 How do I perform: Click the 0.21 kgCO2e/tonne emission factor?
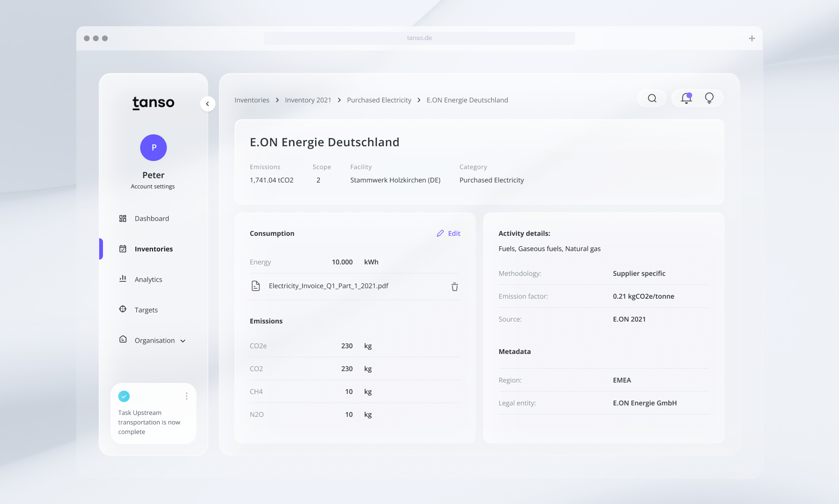[x=644, y=296]
